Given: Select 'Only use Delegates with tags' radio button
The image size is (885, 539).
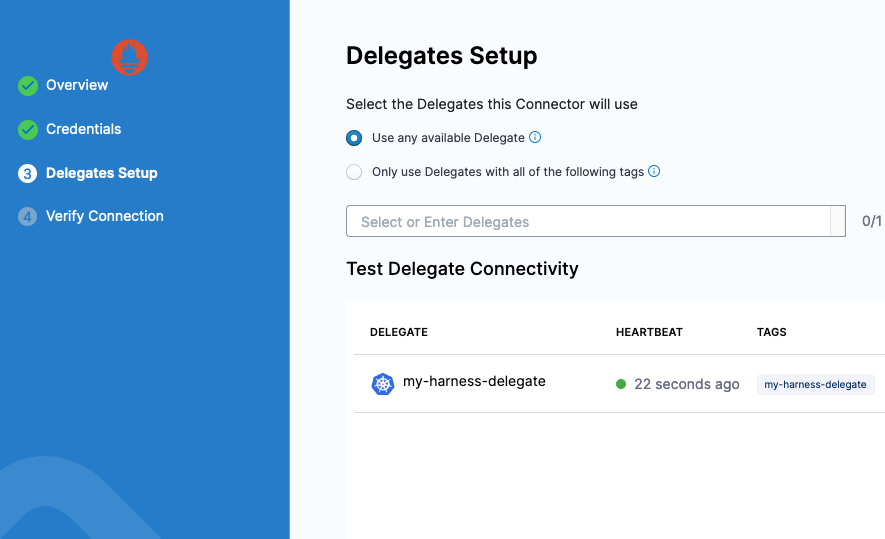Looking at the screenshot, I should tap(354, 172).
